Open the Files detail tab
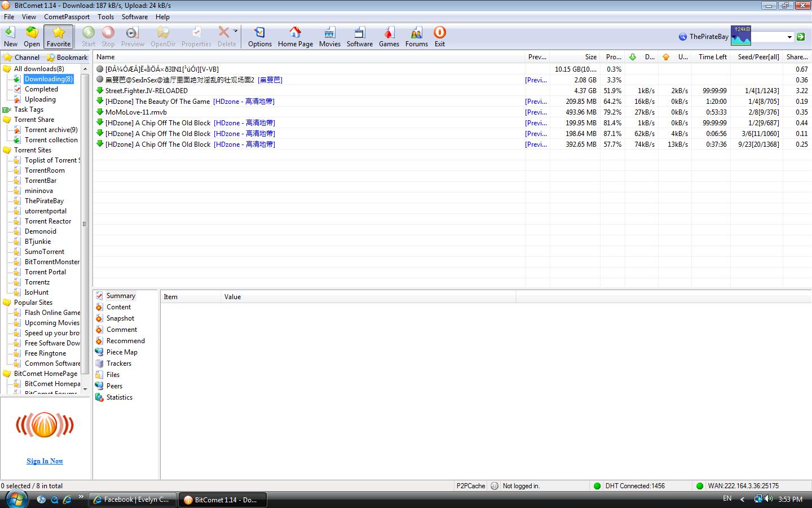 pos(113,375)
